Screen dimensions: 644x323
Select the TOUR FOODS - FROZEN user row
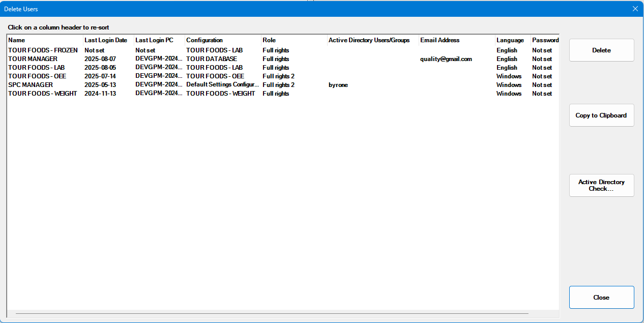[43, 50]
